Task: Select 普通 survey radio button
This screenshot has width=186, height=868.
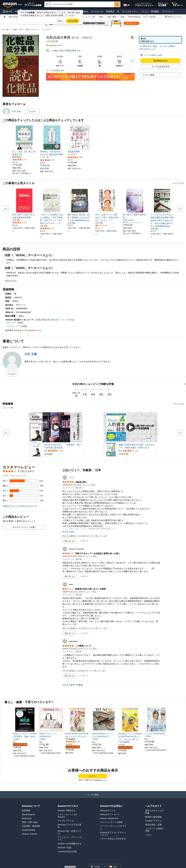Action: (93, 389)
